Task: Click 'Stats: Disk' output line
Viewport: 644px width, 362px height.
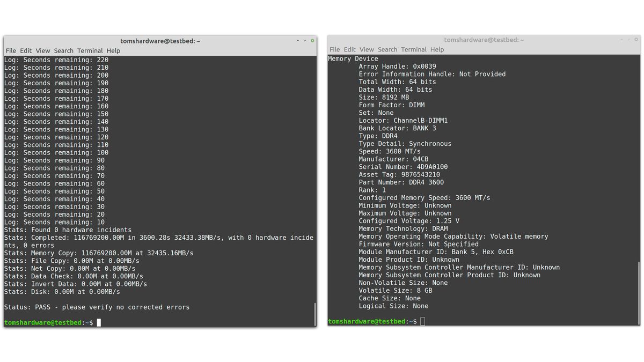Action: pyautogui.click(x=62, y=292)
